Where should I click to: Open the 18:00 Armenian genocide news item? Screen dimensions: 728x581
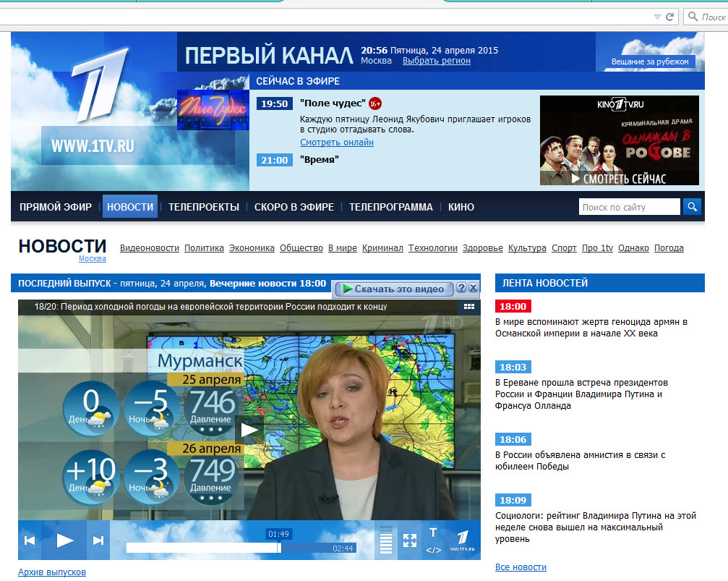coord(591,328)
